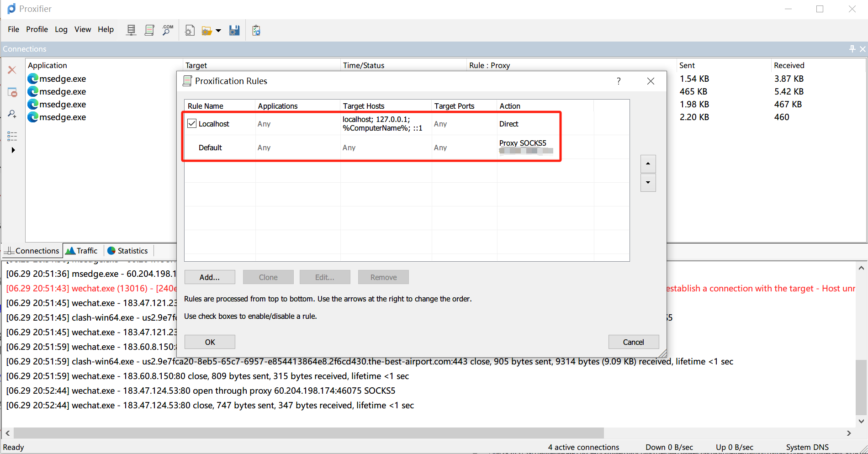
Task: Click the Proxification Rules toolbar icon
Action: (x=149, y=30)
